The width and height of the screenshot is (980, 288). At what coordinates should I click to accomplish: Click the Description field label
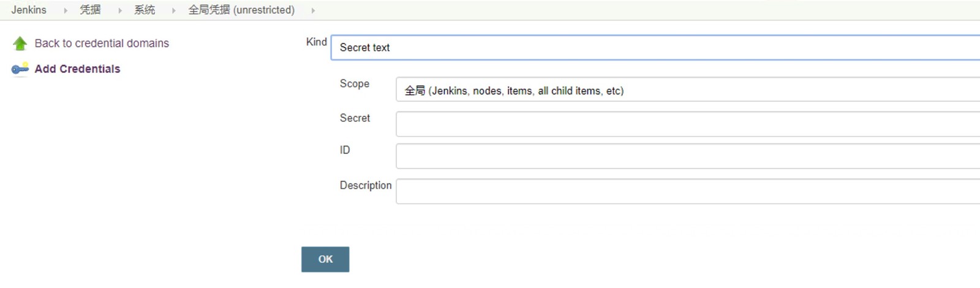coord(366,186)
